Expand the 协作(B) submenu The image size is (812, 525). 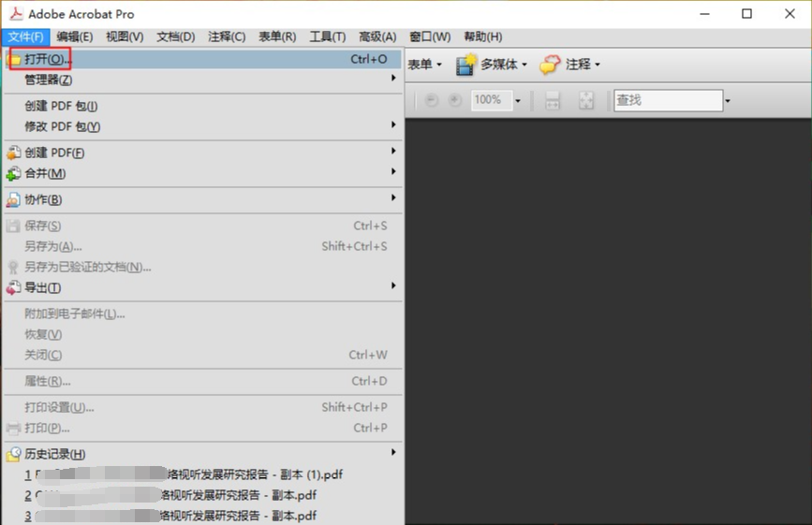click(x=203, y=199)
